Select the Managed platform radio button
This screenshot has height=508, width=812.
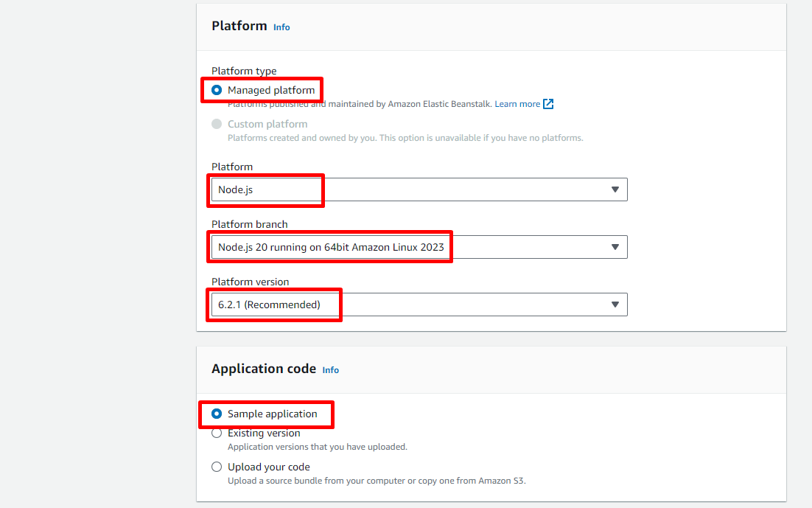tap(217, 90)
